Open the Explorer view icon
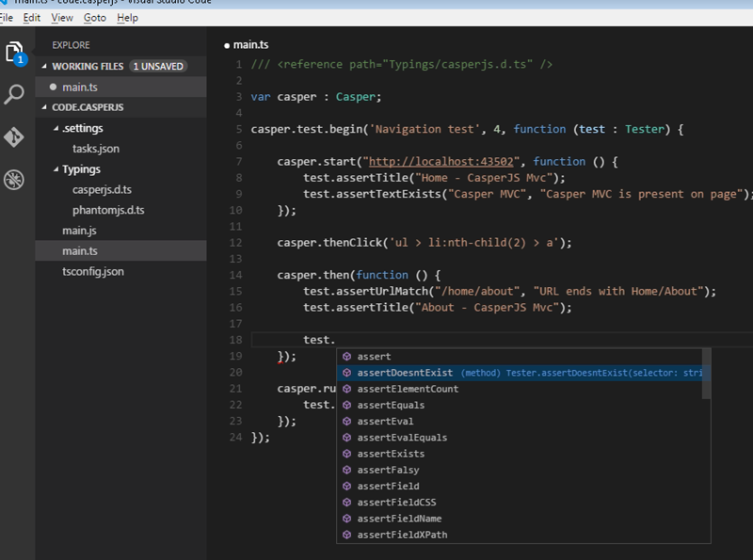The height and width of the screenshot is (560, 753). [x=14, y=52]
